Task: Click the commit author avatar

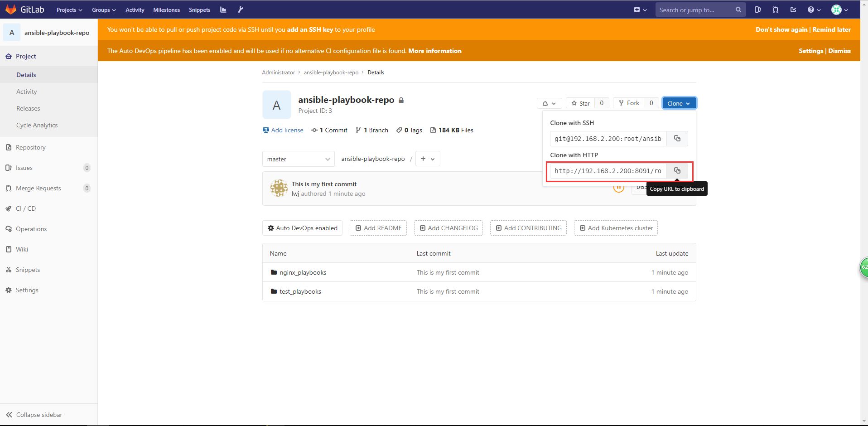Action: point(279,188)
